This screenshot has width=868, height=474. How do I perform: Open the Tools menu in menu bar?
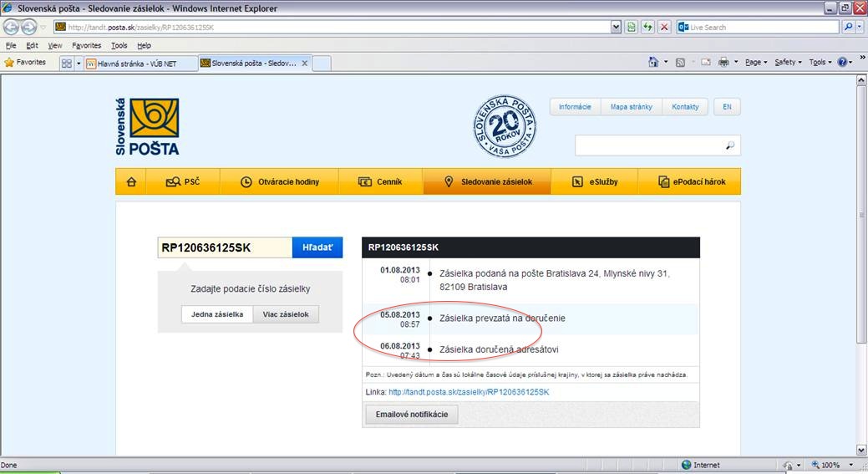click(119, 45)
